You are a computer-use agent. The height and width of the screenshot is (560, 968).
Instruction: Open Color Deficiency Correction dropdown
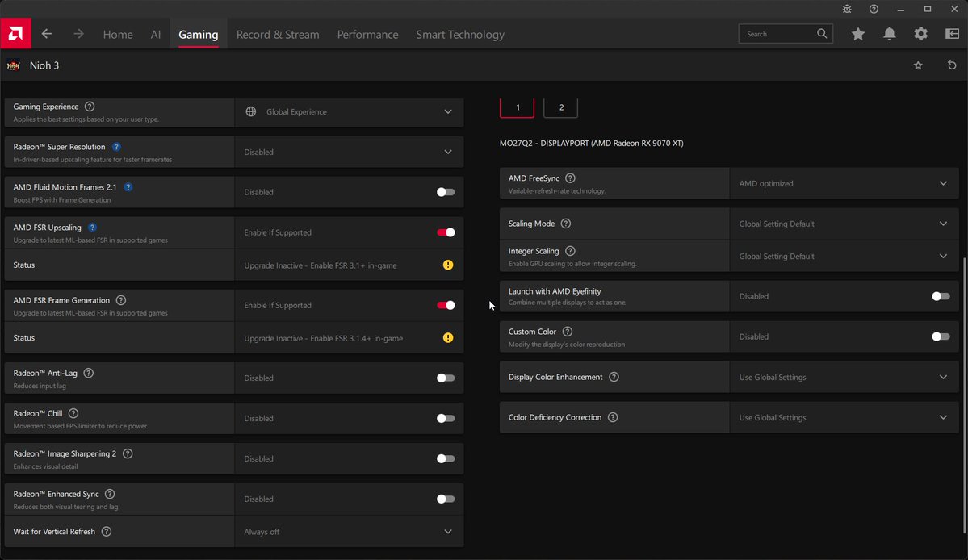coord(844,417)
